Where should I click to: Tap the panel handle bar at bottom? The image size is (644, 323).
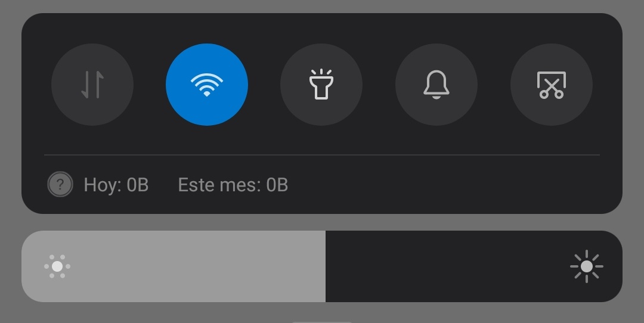(322, 322)
